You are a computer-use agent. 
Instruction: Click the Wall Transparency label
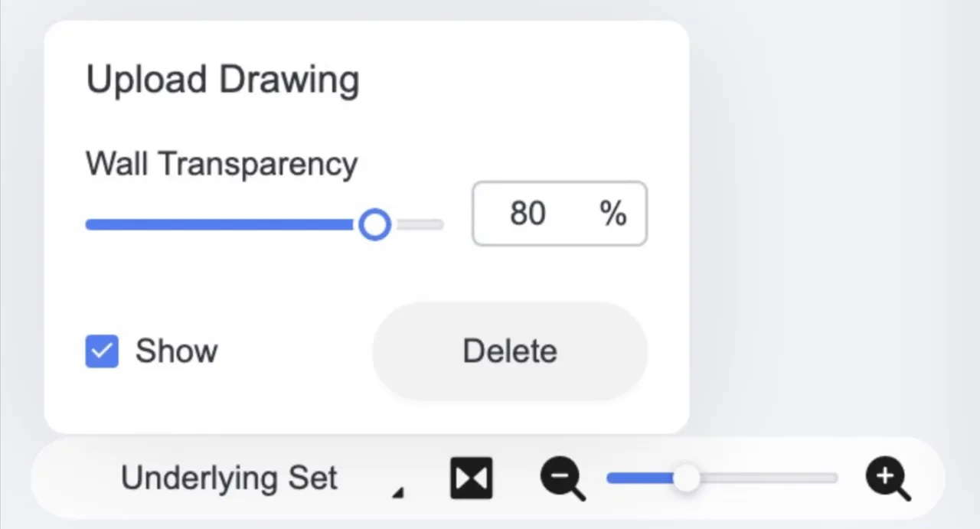(221, 164)
